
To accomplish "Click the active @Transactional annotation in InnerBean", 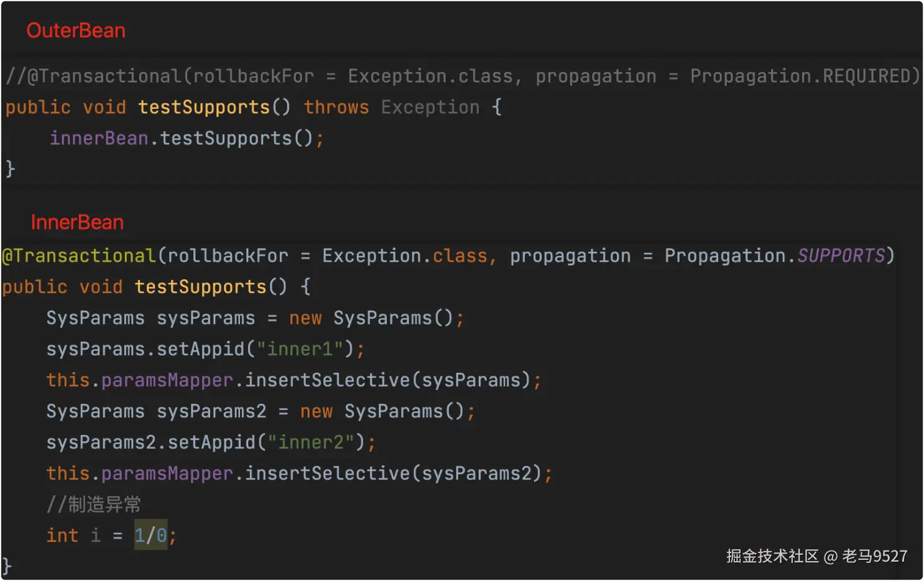I will [x=79, y=256].
